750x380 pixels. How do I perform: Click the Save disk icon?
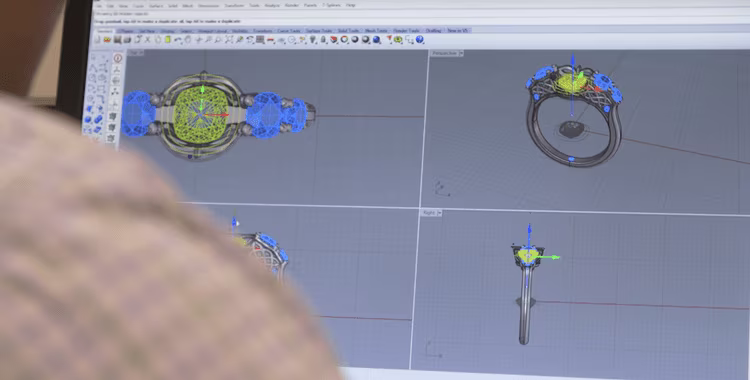click(117, 40)
